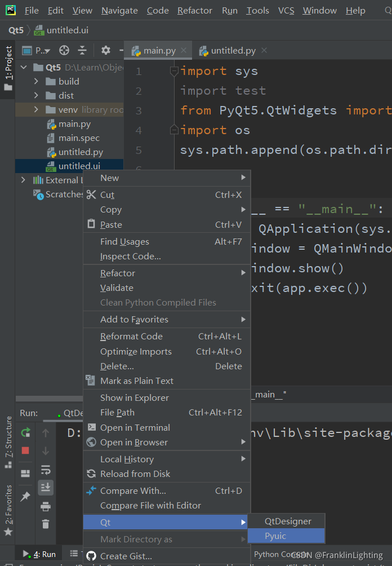Open the 2: Favorites side panel
This screenshot has height=566, width=392.
pos(8,510)
